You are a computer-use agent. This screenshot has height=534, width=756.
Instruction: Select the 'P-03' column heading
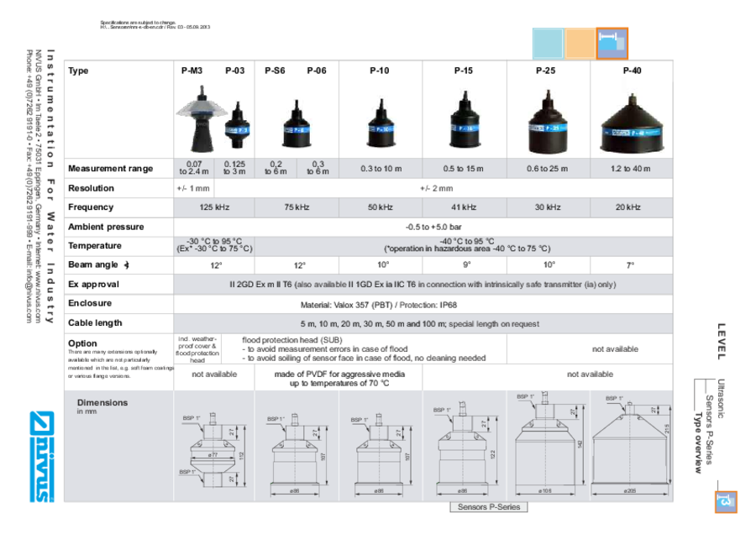[235, 71]
